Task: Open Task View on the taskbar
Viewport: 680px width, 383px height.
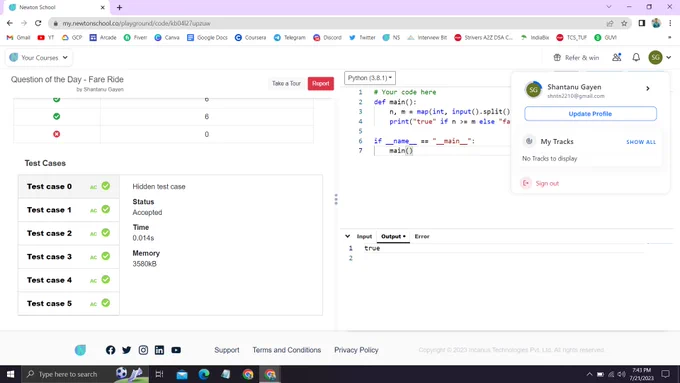Action: point(159,374)
